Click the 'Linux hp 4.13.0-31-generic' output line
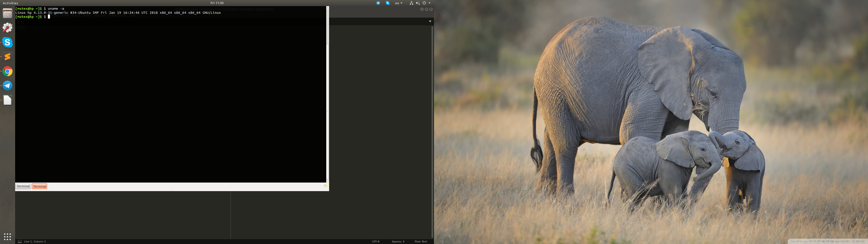868x244 pixels. pos(118,12)
